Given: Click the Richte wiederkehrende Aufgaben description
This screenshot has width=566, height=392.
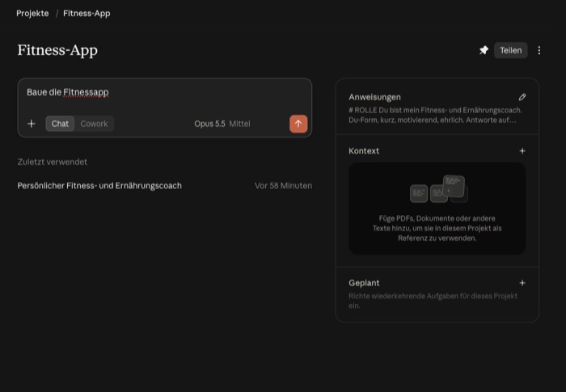Looking at the screenshot, I should (x=433, y=301).
